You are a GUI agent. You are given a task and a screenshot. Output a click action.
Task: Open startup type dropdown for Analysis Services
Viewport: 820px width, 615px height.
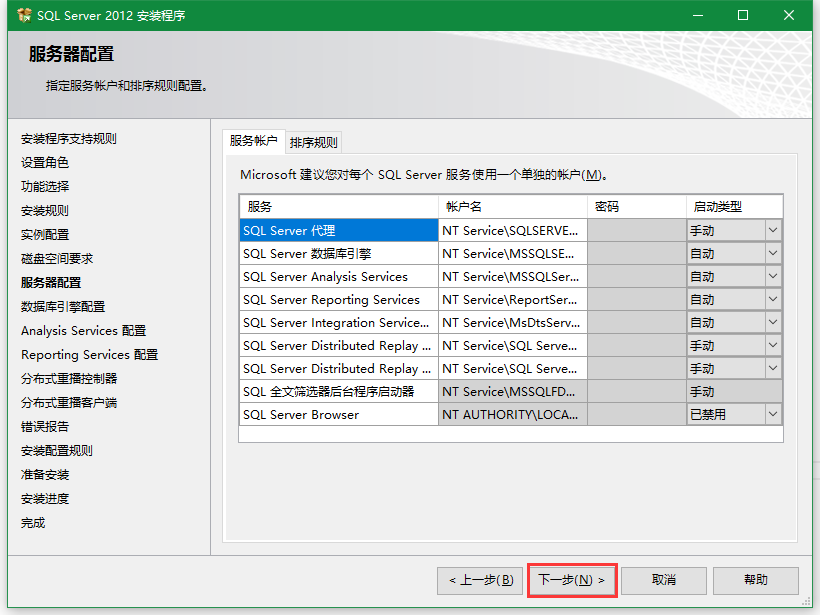coord(772,276)
